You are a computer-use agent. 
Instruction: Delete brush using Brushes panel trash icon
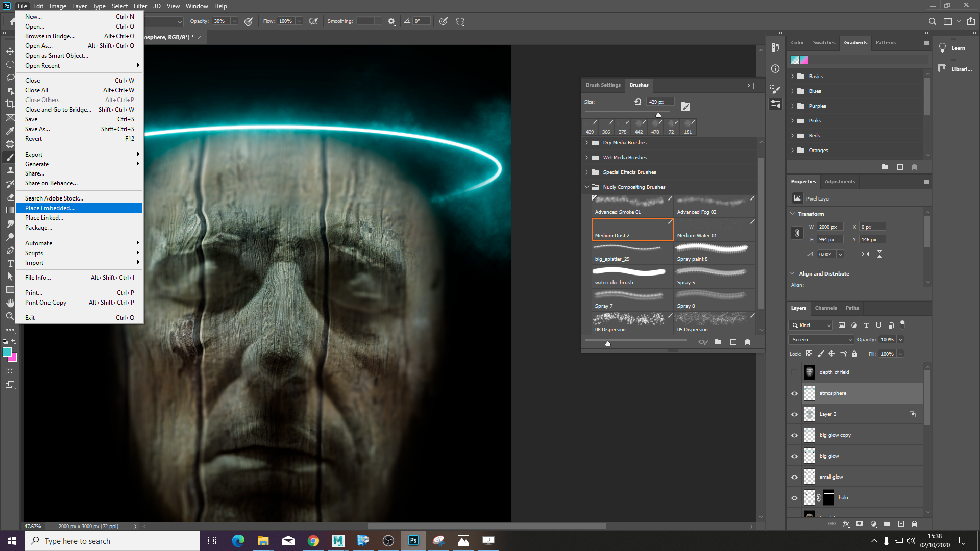pyautogui.click(x=748, y=342)
